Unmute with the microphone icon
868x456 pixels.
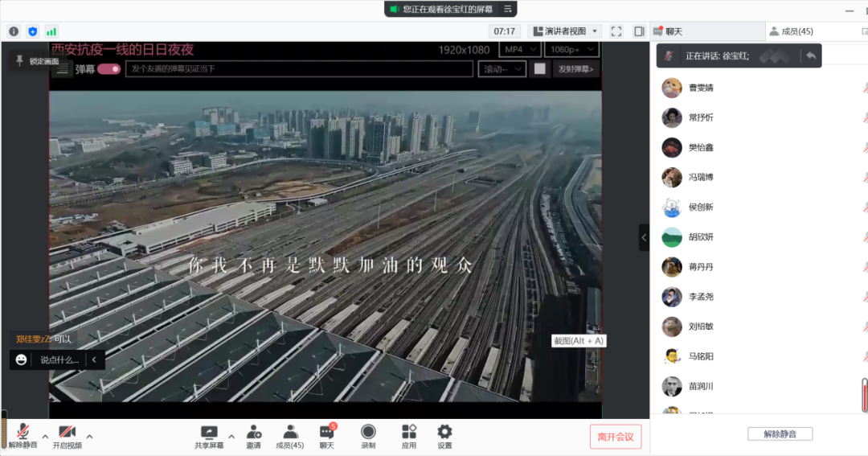pos(23,431)
